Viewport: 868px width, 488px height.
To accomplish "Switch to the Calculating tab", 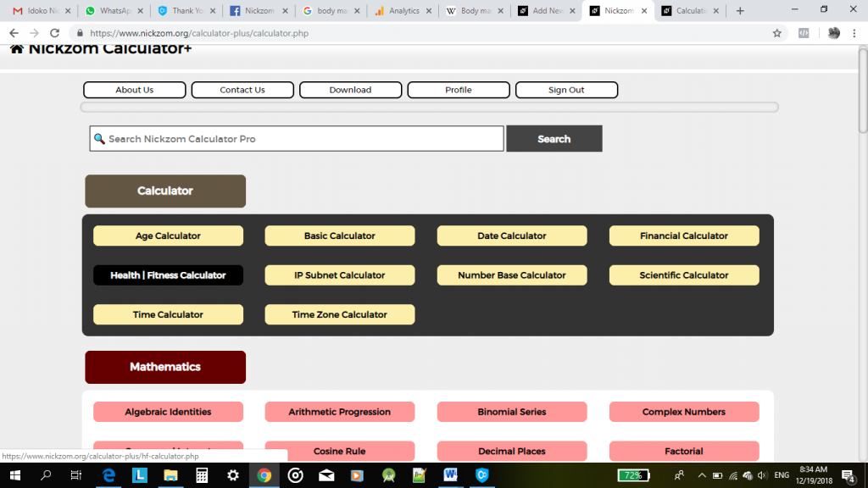I will (691, 10).
